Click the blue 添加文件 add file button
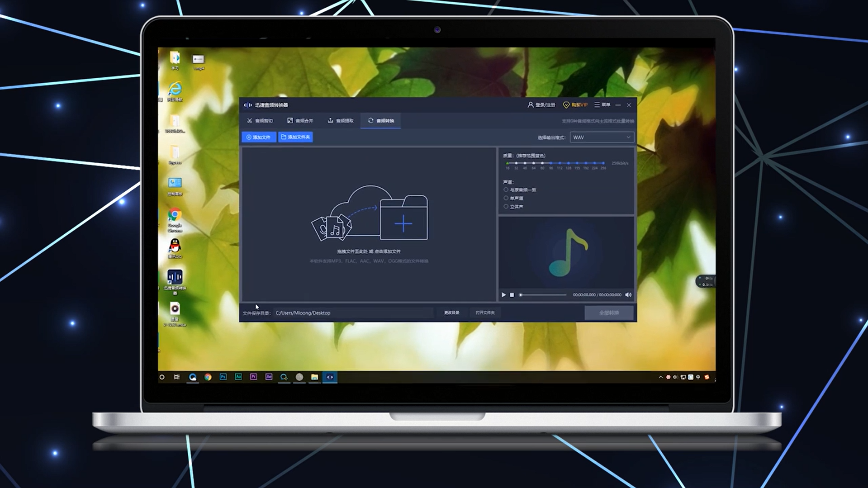Image resolution: width=868 pixels, height=488 pixels. (x=259, y=137)
